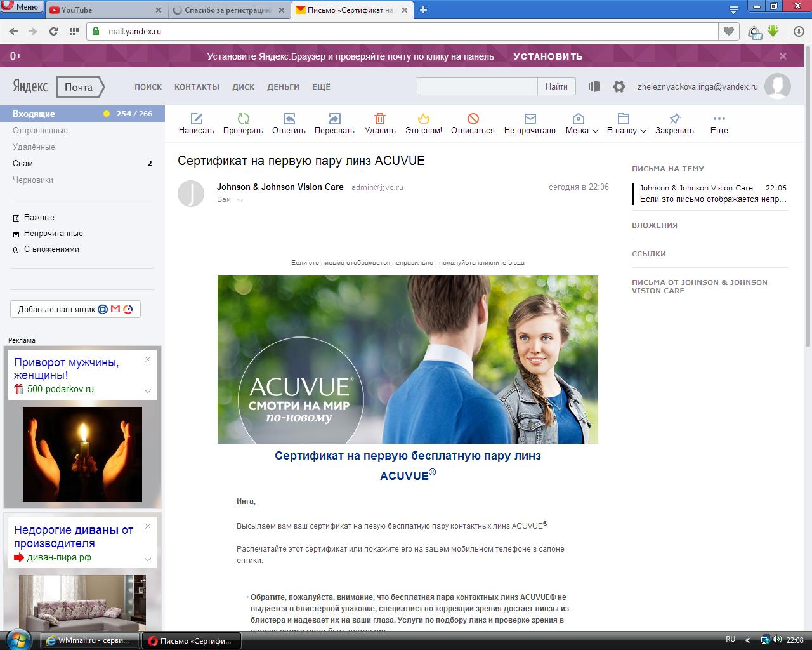Click the Почта logo button

pos(79,87)
